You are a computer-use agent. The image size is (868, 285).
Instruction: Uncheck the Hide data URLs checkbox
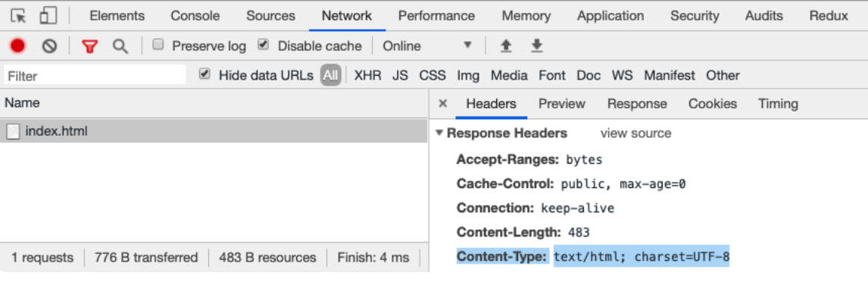(205, 74)
